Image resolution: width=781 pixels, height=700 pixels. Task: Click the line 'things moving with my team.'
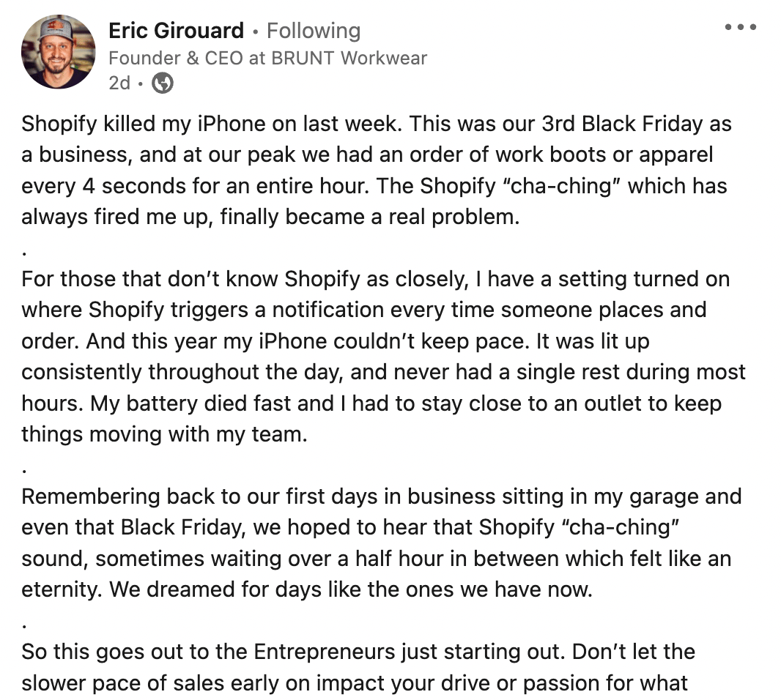pos(164,434)
